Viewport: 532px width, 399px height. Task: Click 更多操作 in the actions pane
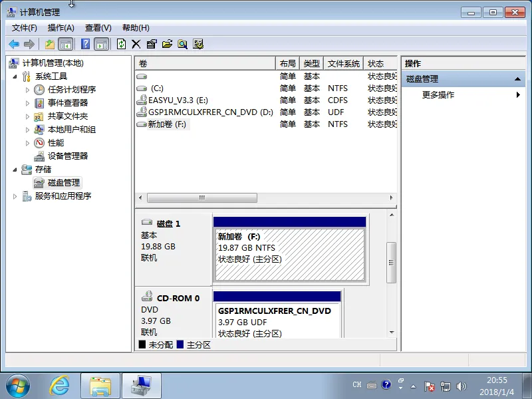(x=438, y=94)
